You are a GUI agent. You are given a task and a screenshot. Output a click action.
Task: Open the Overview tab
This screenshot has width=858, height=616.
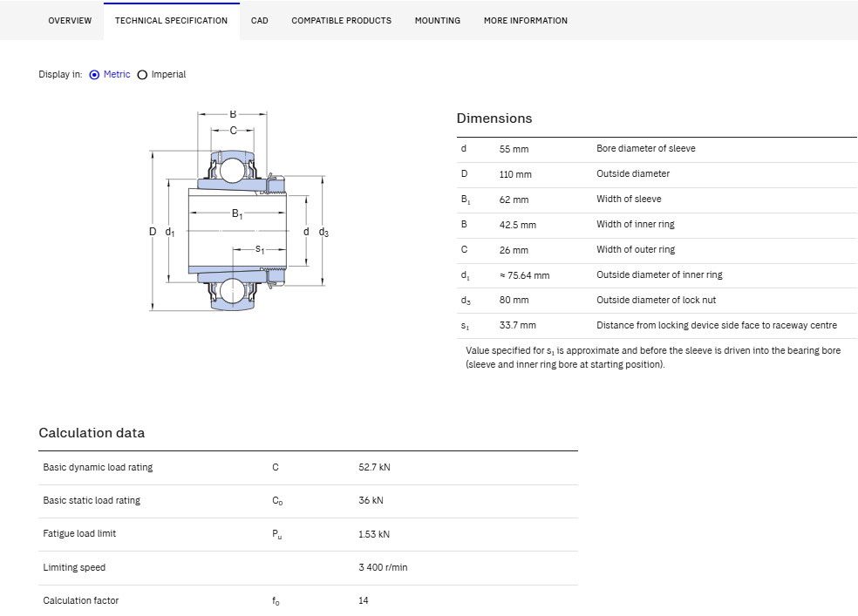(x=70, y=21)
